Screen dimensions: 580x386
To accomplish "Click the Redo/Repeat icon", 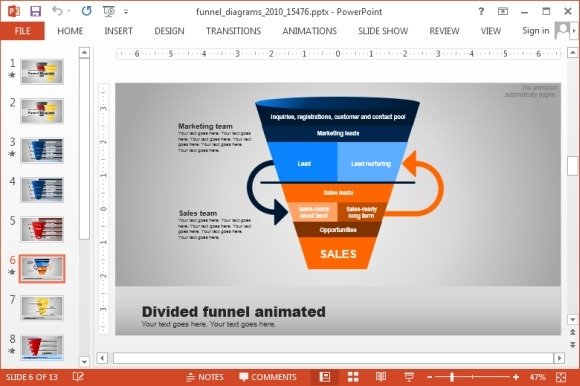I will (87, 11).
